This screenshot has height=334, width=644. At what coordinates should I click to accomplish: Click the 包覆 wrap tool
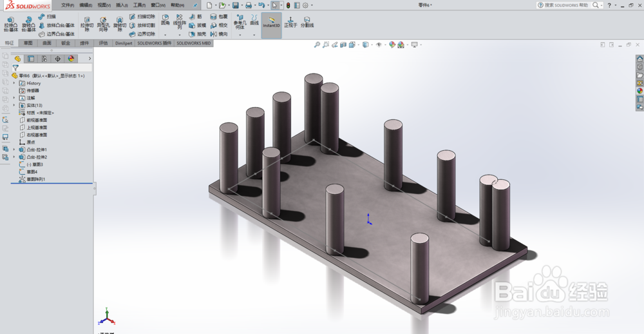[219, 17]
